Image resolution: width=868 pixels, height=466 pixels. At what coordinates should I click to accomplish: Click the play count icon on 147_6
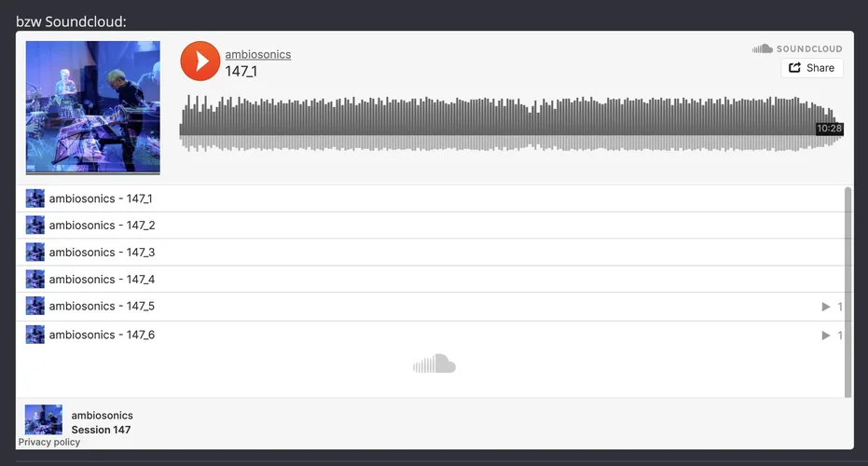coord(826,336)
